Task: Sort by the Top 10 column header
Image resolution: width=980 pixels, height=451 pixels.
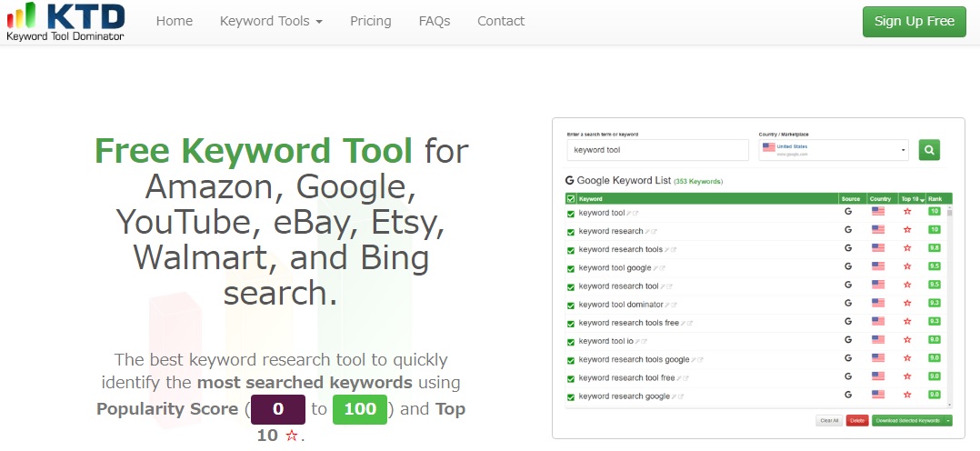Action: pos(912,199)
